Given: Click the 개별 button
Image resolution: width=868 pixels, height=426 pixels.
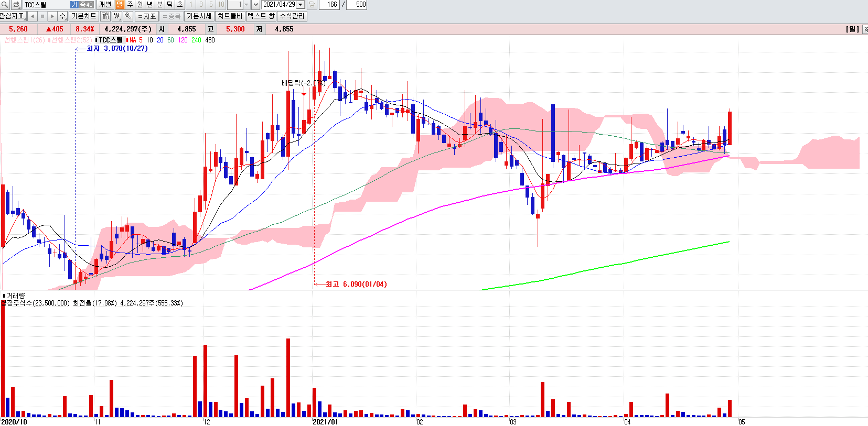Looking at the screenshot, I should pos(105,5).
